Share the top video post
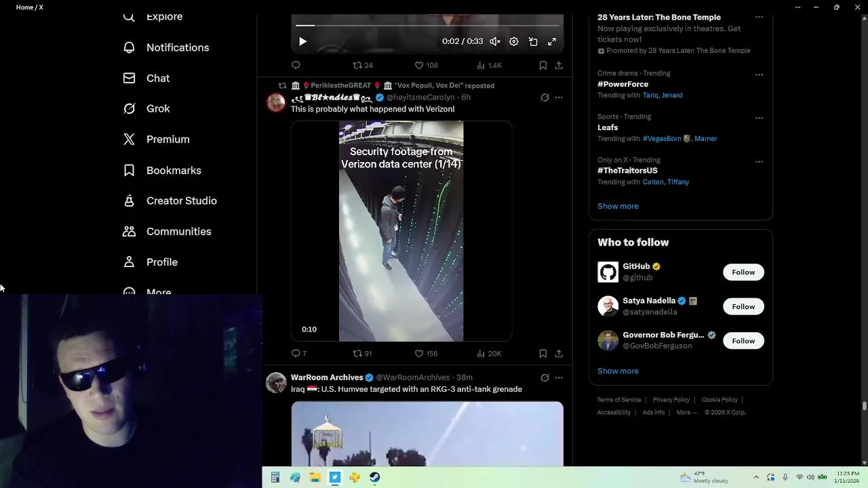The height and width of the screenshot is (488, 868). tap(559, 65)
